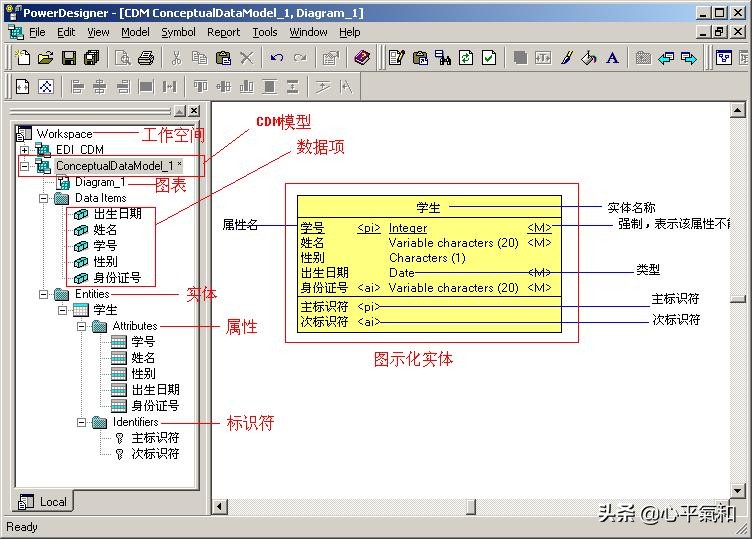Click the previous window left arrow icon
The image size is (752, 539).
point(666,58)
